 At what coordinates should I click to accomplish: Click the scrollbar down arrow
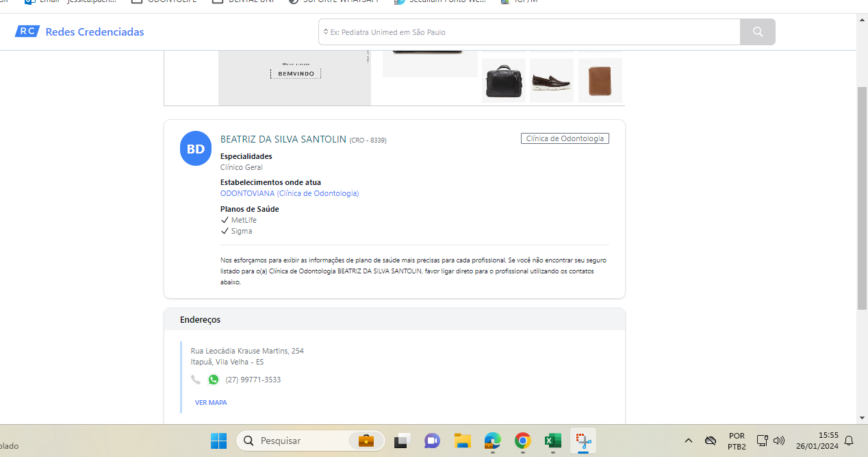863,417
